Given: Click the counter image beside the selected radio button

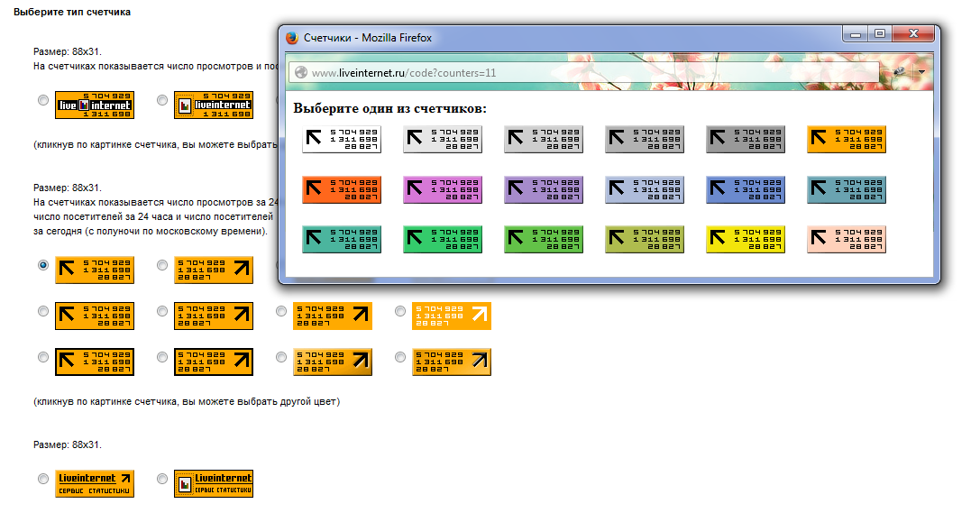Looking at the screenshot, I should tap(95, 270).
